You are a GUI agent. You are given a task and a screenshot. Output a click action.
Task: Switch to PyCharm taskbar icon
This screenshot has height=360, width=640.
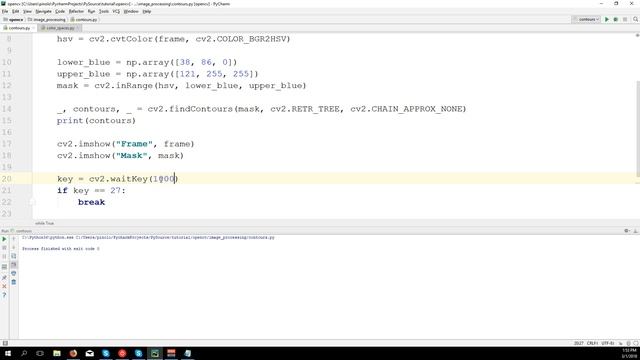155,353
